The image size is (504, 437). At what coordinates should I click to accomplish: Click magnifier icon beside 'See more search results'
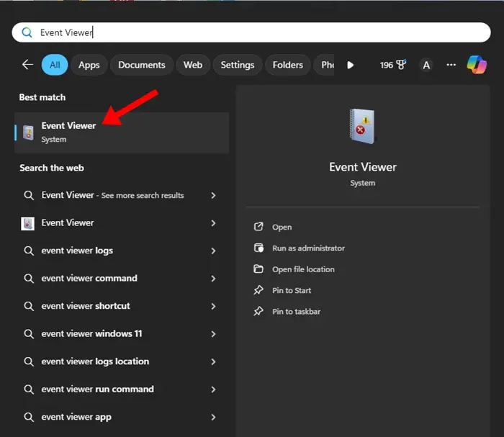tap(29, 195)
